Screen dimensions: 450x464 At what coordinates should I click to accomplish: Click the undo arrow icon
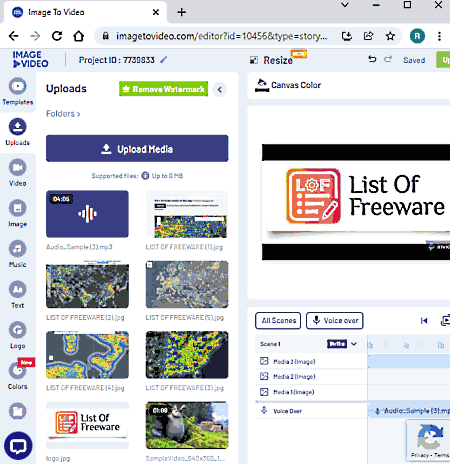coord(372,59)
